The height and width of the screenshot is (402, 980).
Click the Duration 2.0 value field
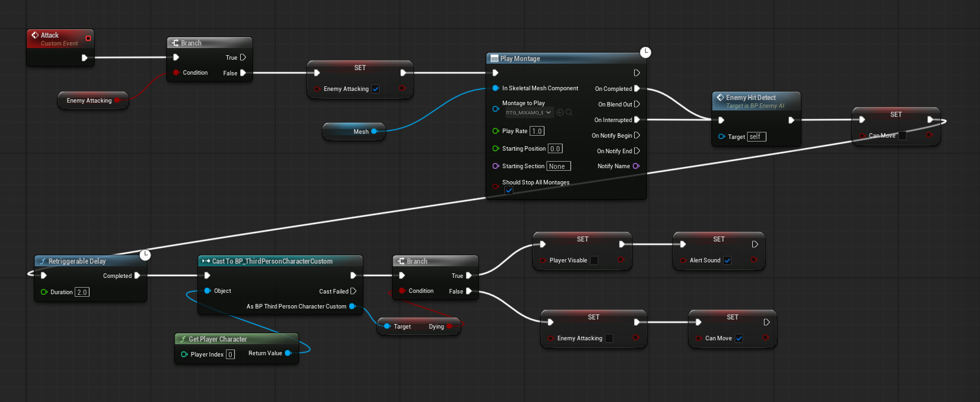tap(82, 292)
